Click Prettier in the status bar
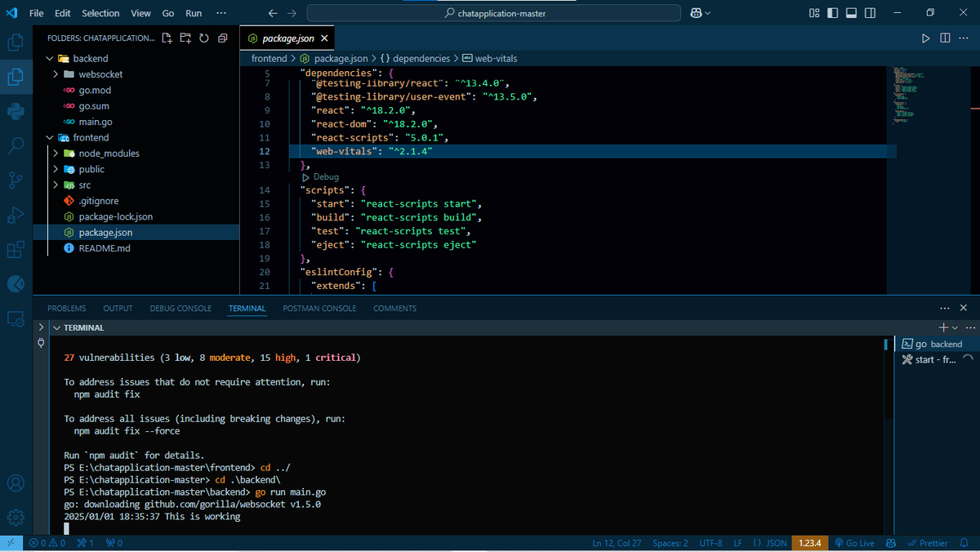The image size is (980, 552). point(927,543)
